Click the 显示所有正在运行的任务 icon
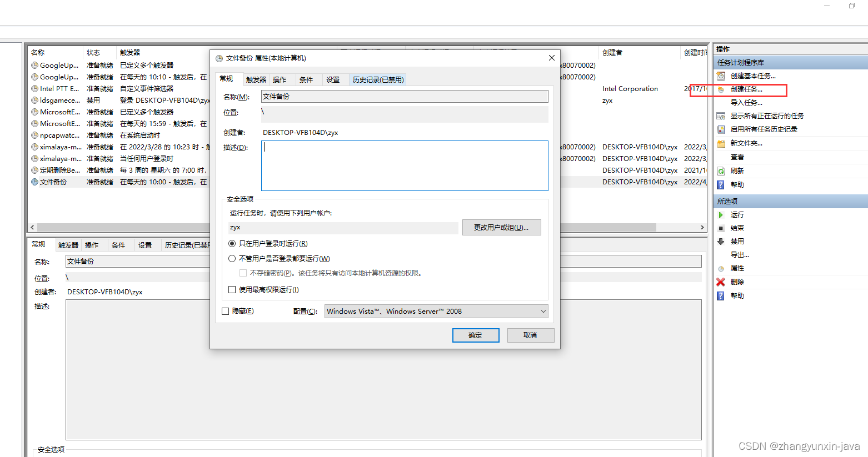 tap(721, 115)
